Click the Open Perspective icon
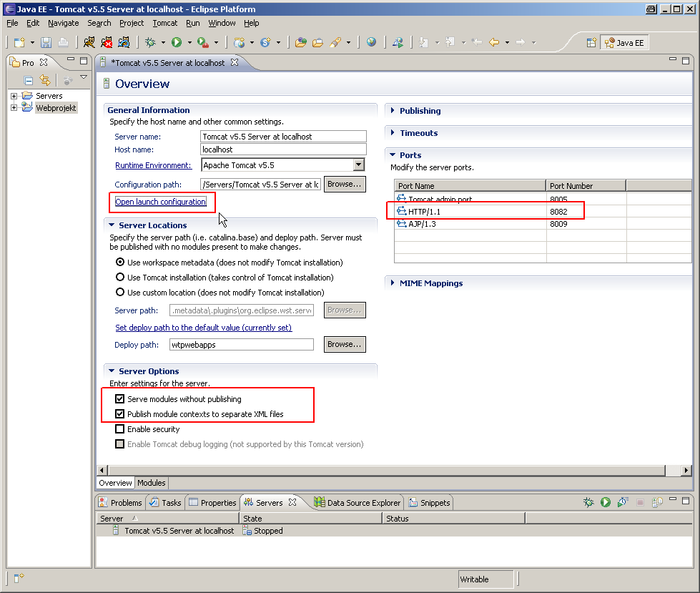The image size is (700, 593). pos(591,43)
